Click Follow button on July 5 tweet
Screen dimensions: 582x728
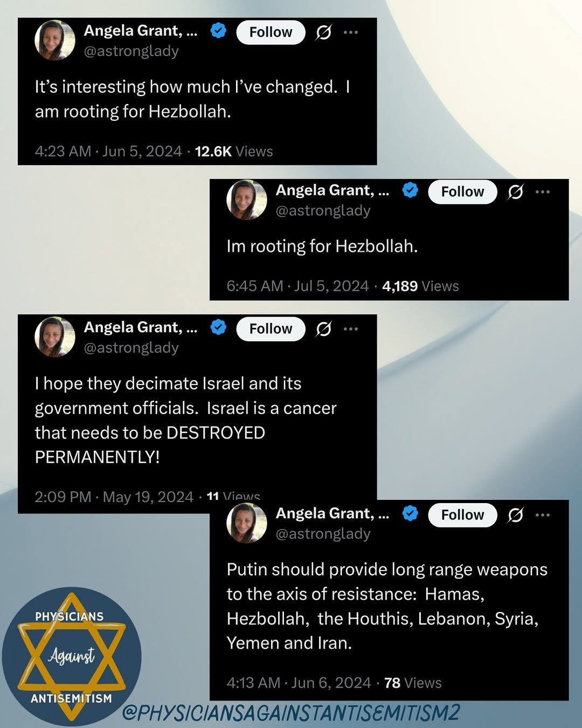coord(462,192)
